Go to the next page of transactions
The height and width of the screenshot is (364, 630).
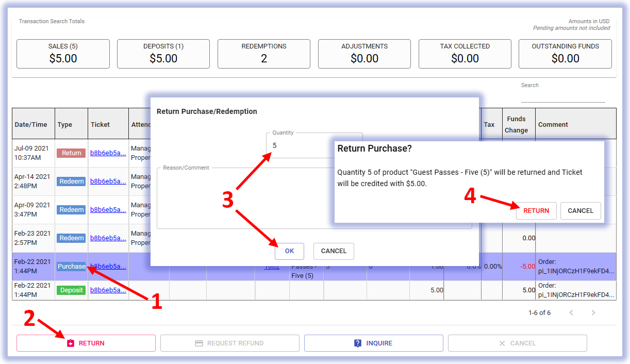593,312
